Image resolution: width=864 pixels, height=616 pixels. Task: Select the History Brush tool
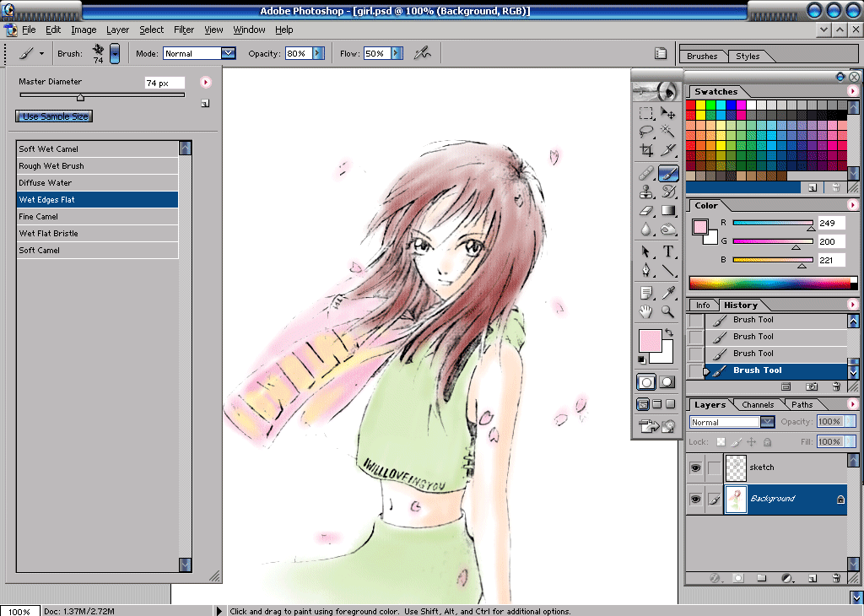pos(668,192)
